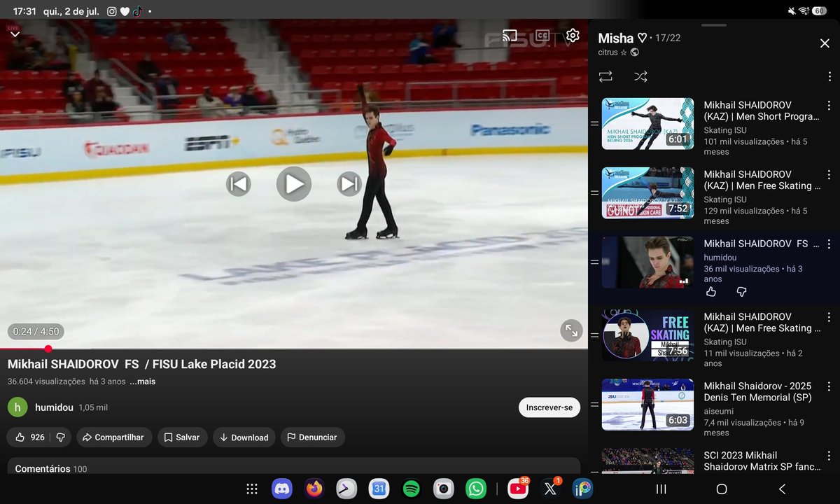Click the video title Mikhail SHAIDOROV FS
Image resolution: width=840 pixels, height=504 pixels.
(142, 364)
